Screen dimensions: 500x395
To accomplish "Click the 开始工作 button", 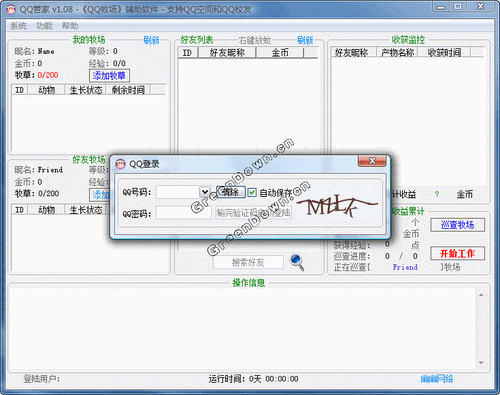I will 457,253.
